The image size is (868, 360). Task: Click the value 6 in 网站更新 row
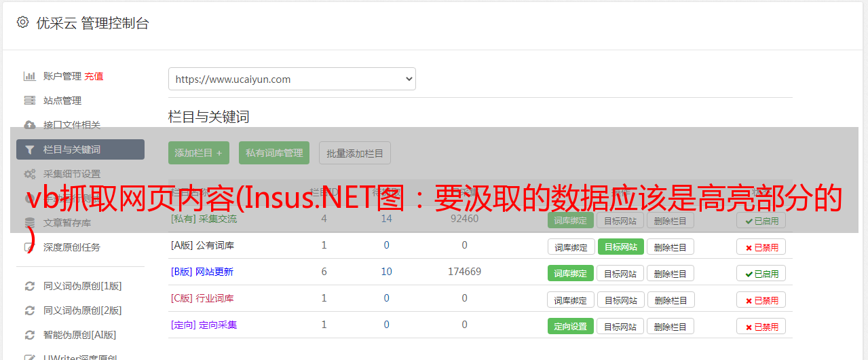point(324,272)
